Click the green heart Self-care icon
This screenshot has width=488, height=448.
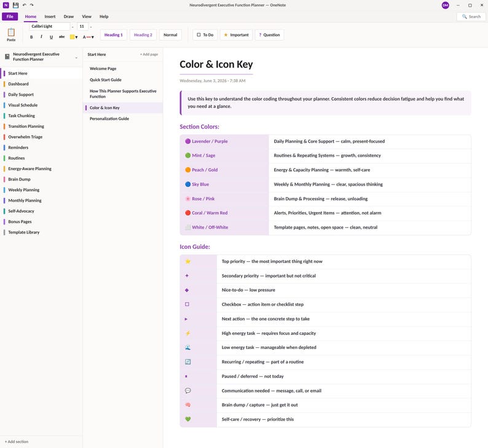[187, 419]
